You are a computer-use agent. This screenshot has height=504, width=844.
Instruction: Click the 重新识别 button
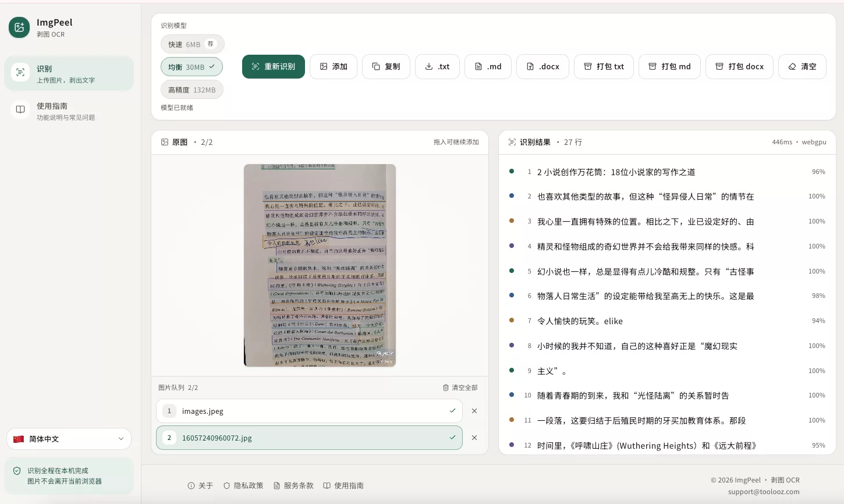pos(274,66)
